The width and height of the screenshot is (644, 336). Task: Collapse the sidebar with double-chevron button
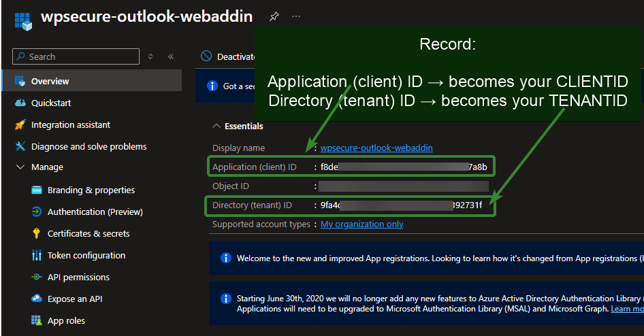click(170, 57)
